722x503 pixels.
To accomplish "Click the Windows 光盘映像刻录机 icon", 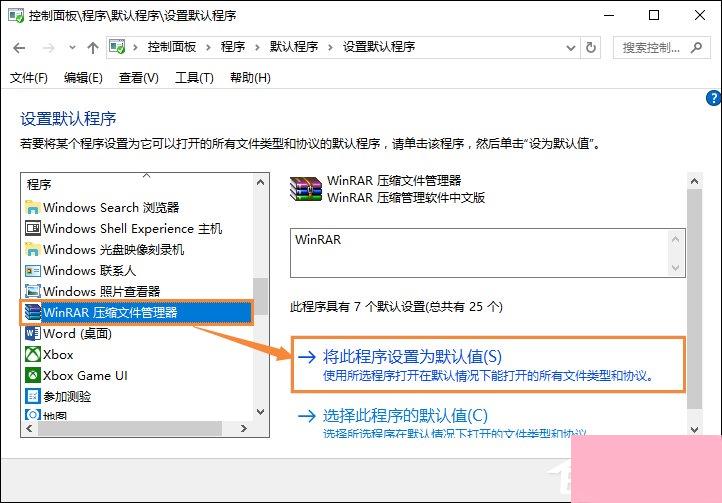I will (32, 249).
